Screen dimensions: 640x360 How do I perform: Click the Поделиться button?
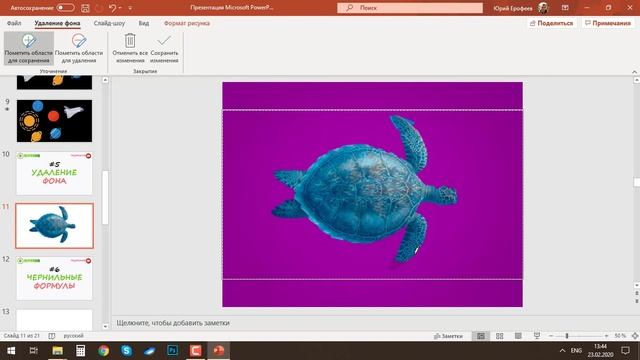[551, 23]
